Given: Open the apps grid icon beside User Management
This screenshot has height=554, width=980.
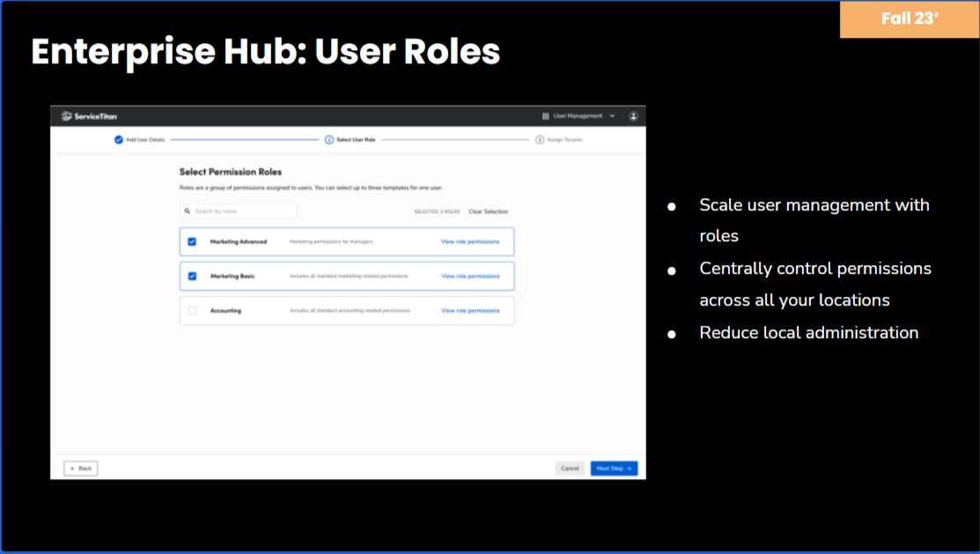Looking at the screenshot, I should pos(546,116).
